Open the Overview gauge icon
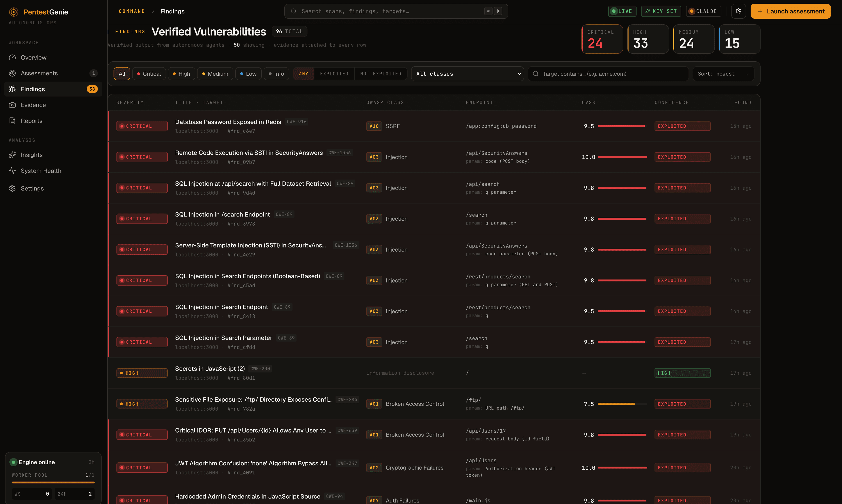Image resolution: width=842 pixels, height=504 pixels. point(12,57)
